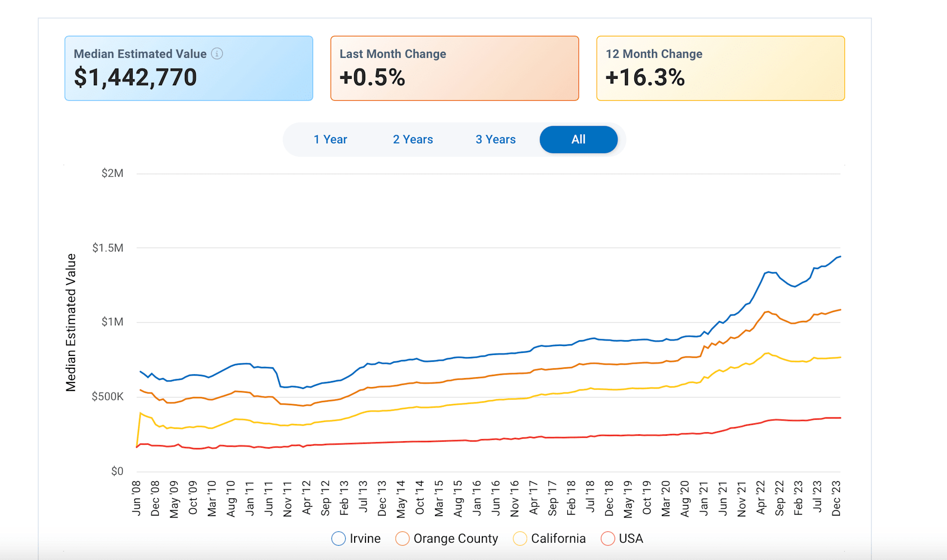This screenshot has width=947, height=560.
Task: Click the blue Irvine line endpoint at Dec '23
Action: pyautogui.click(x=839, y=257)
